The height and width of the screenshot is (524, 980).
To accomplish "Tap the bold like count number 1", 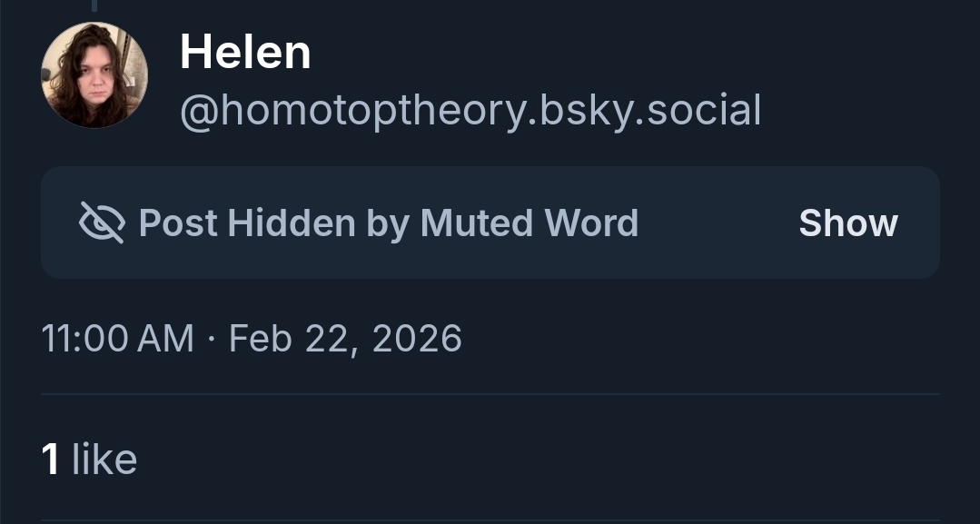I will coord(51,460).
